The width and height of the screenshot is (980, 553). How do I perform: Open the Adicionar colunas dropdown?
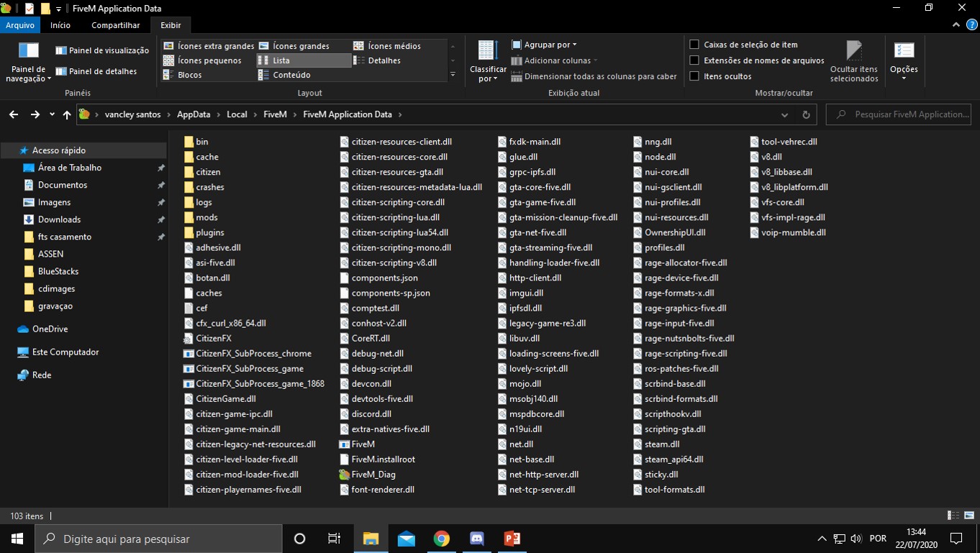click(x=554, y=60)
